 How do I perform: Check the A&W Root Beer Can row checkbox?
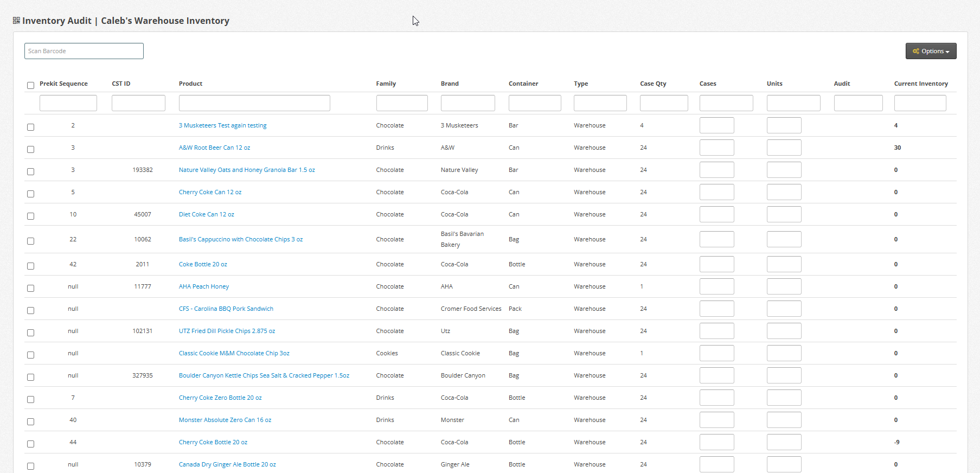(x=30, y=149)
